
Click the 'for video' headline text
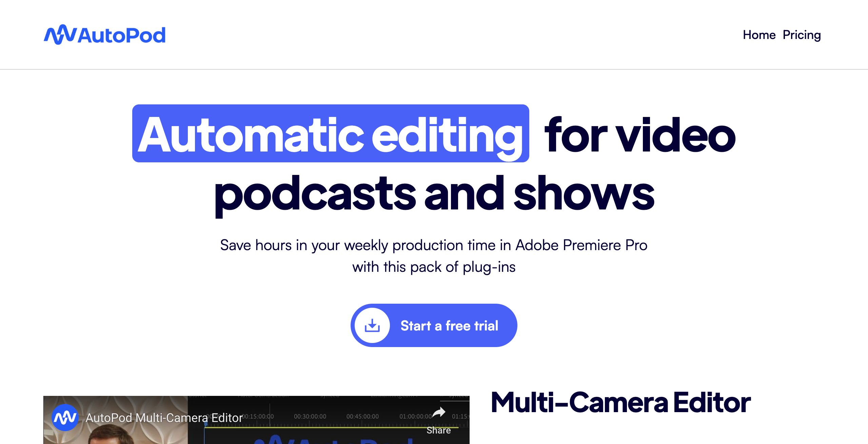point(640,134)
